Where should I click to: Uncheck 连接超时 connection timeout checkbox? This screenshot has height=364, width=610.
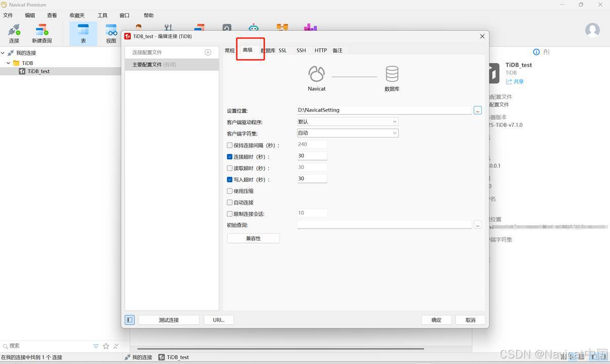[x=230, y=157]
